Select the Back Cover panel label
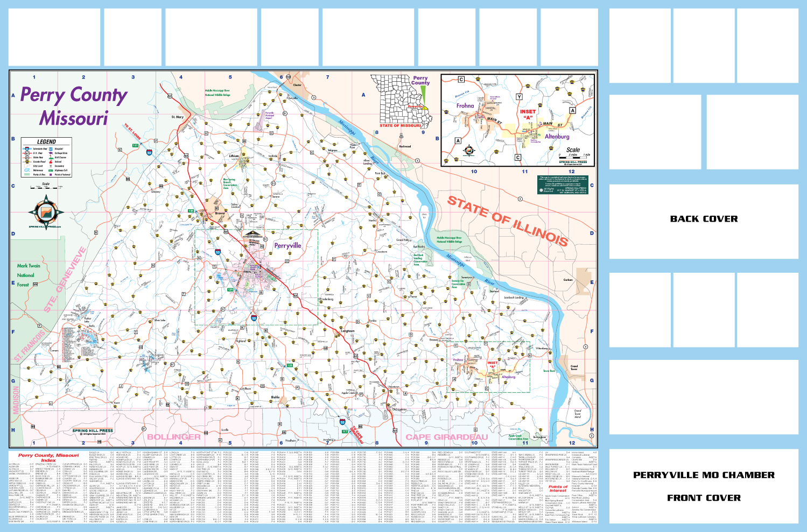 click(704, 219)
